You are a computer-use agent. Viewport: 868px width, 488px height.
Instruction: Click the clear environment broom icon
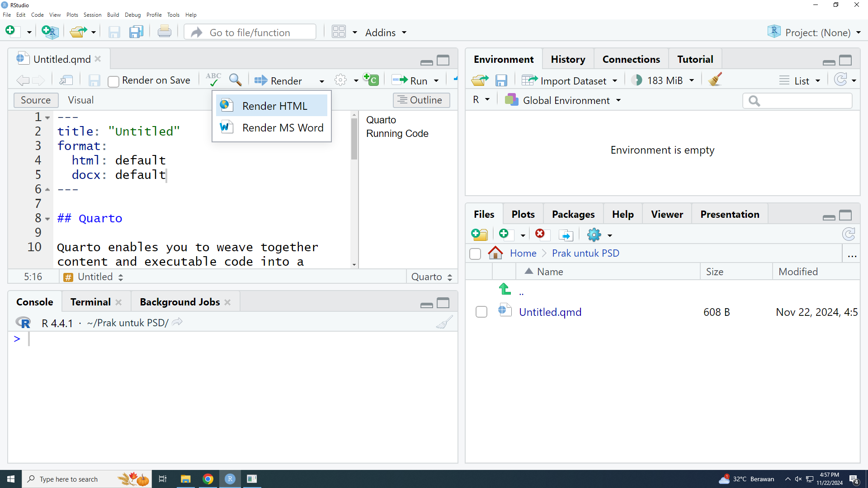point(715,80)
